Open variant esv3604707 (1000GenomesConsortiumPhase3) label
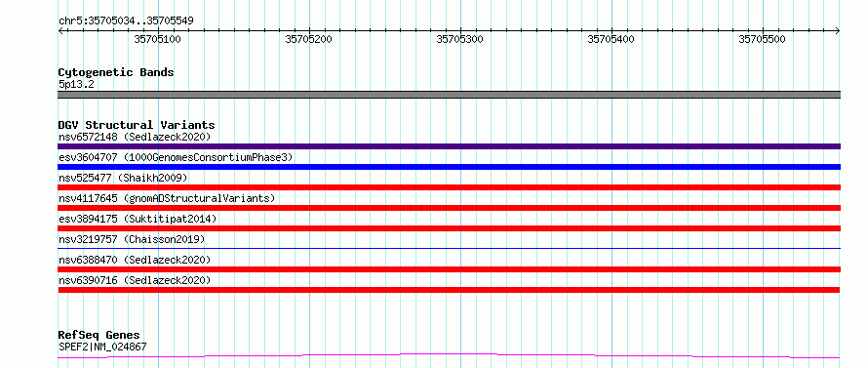Image resolution: width=868 pixels, height=368 pixels. click(176, 157)
